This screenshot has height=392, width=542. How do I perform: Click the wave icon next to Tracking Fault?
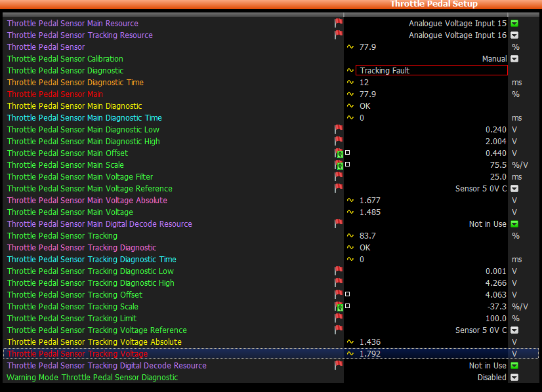pos(350,71)
